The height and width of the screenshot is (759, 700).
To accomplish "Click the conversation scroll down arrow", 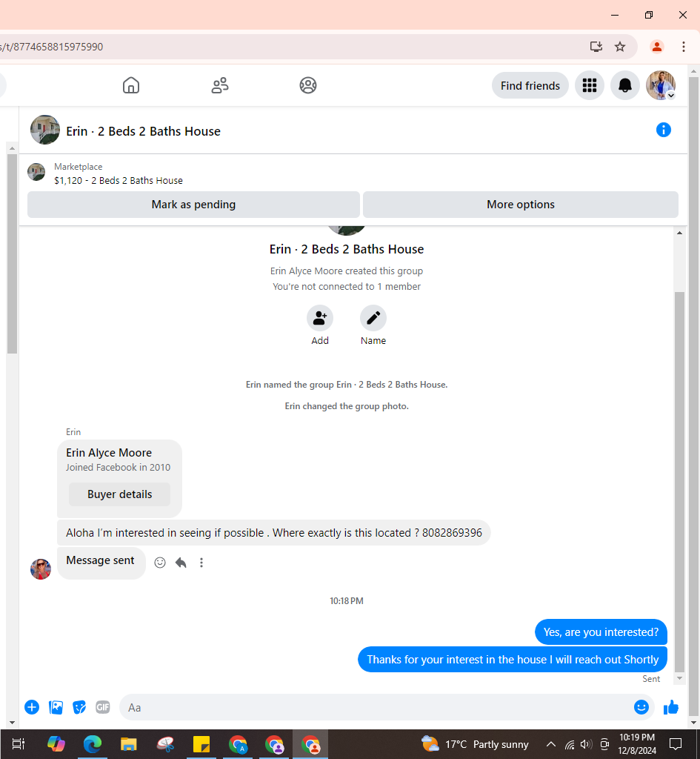I will click(x=679, y=678).
